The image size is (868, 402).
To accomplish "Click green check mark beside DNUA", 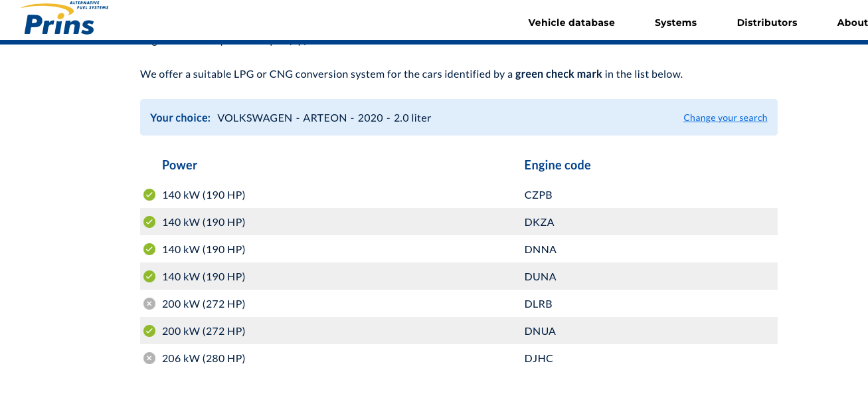I will 149,331.
